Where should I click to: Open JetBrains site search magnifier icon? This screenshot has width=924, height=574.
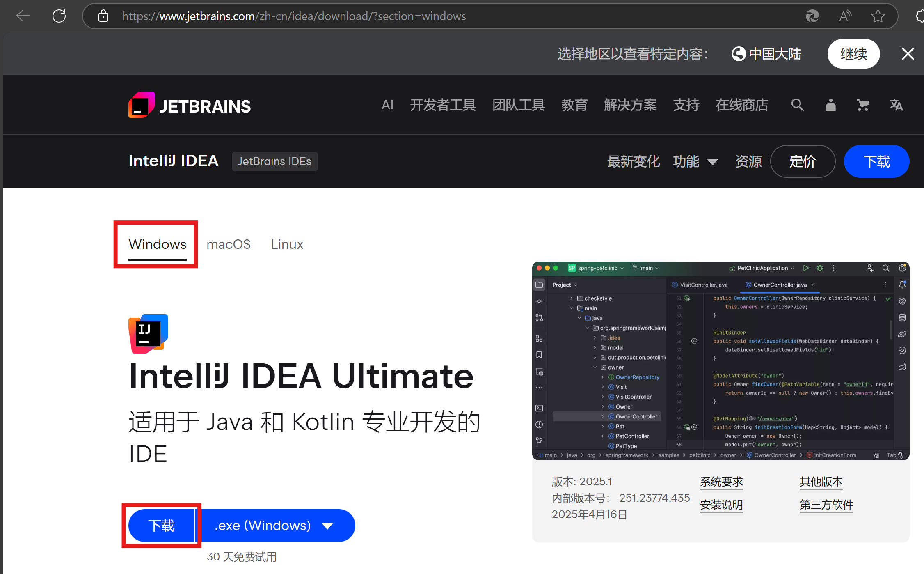coord(797,105)
